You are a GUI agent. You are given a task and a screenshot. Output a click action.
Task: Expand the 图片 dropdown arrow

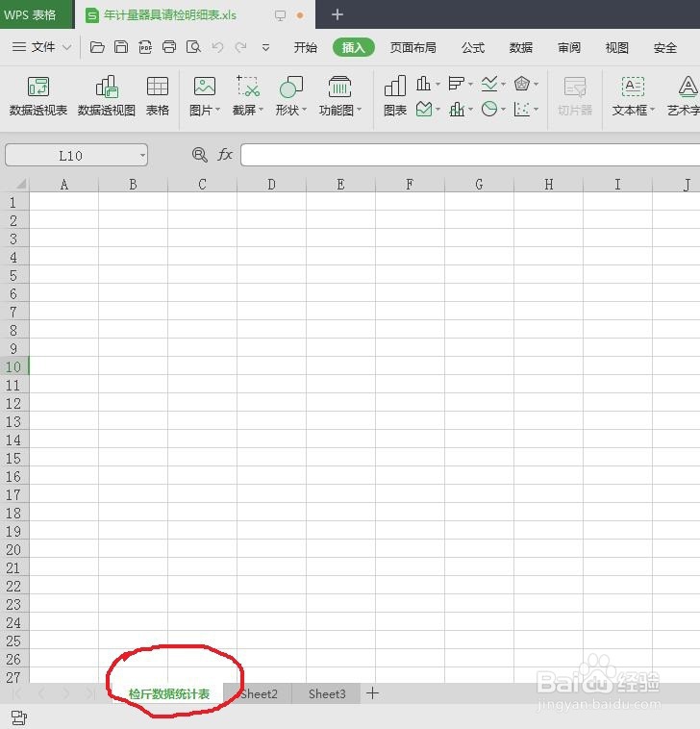point(217,110)
